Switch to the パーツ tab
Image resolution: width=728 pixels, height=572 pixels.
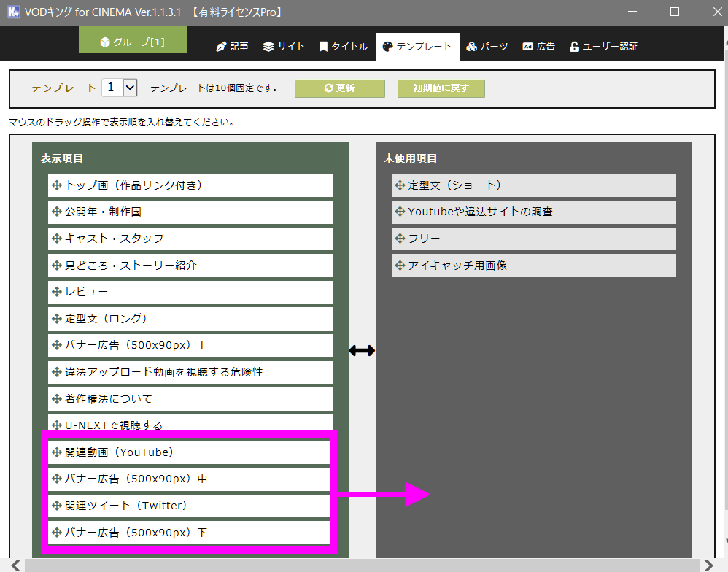pyautogui.click(x=487, y=47)
